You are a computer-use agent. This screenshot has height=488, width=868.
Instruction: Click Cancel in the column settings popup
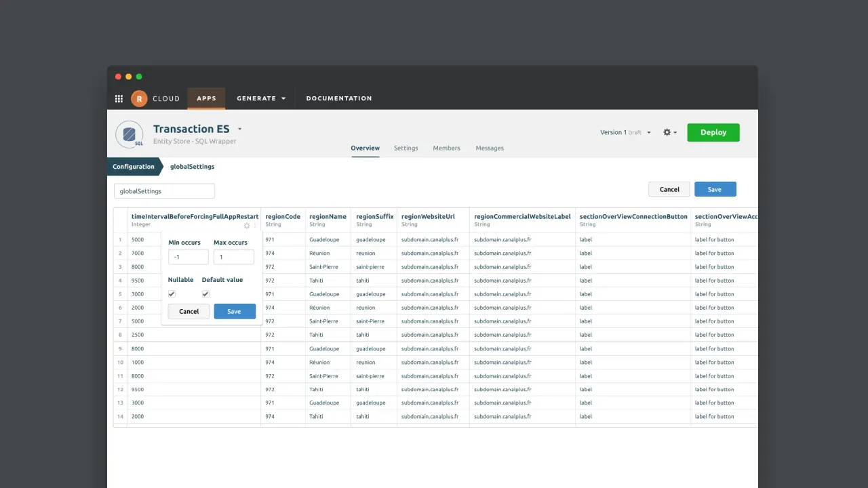click(189, 311)
